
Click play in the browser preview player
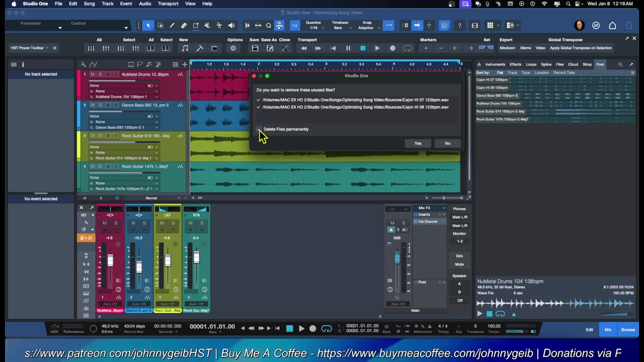479,314
